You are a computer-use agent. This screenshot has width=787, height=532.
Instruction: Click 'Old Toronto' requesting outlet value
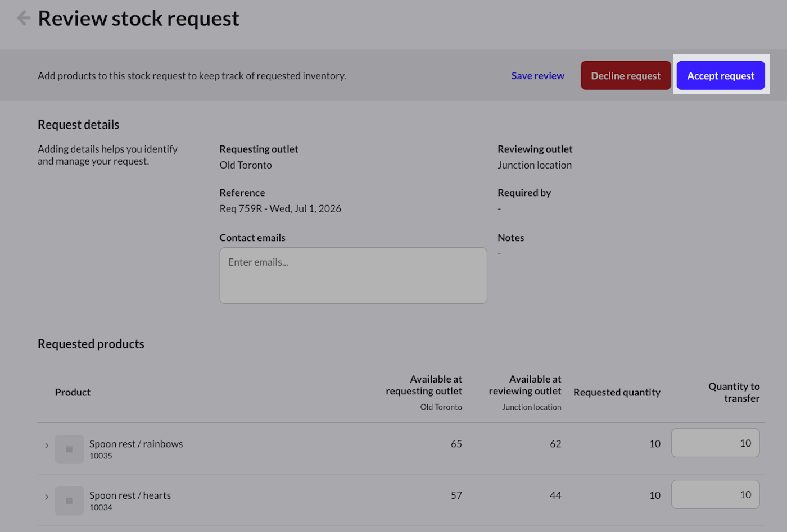246,165
